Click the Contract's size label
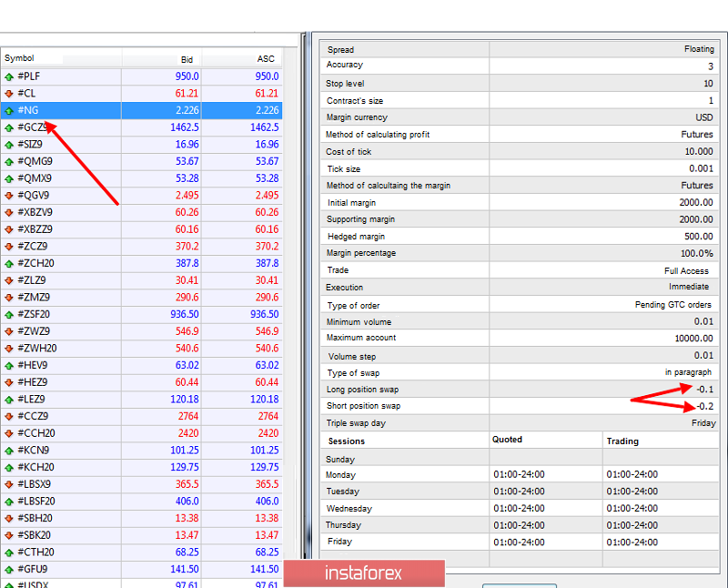This screenshot has height=588, width=728. [355, 101]
